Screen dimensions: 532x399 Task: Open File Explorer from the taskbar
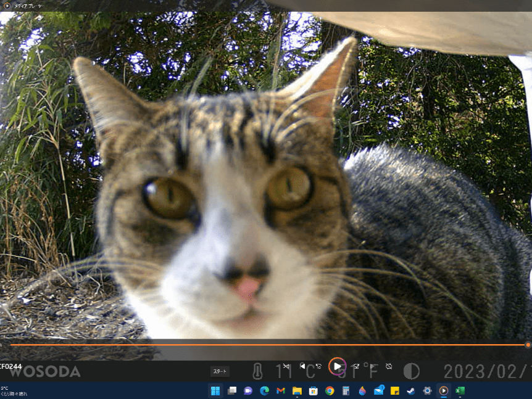[297, 391]
